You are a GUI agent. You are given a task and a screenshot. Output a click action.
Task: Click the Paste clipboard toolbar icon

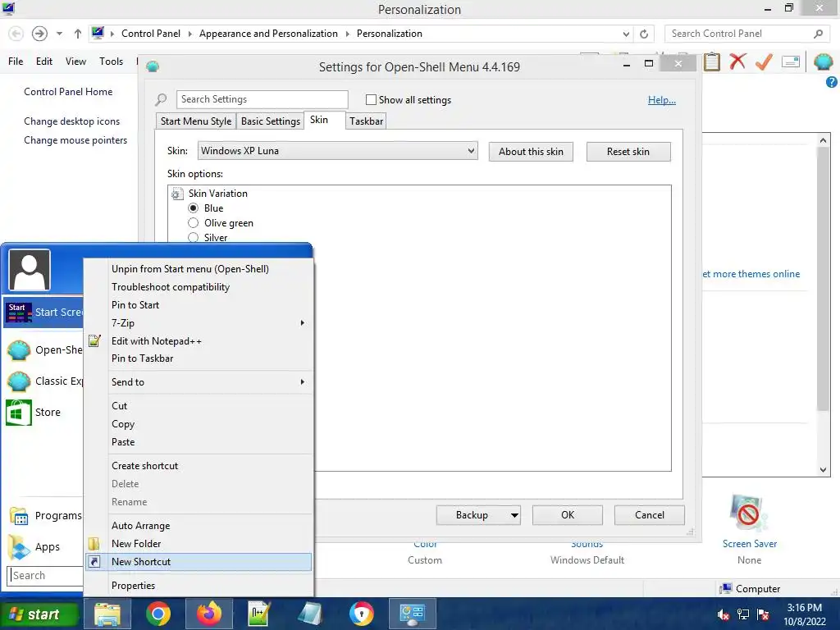pyautogui.click(x=712, y=62)
